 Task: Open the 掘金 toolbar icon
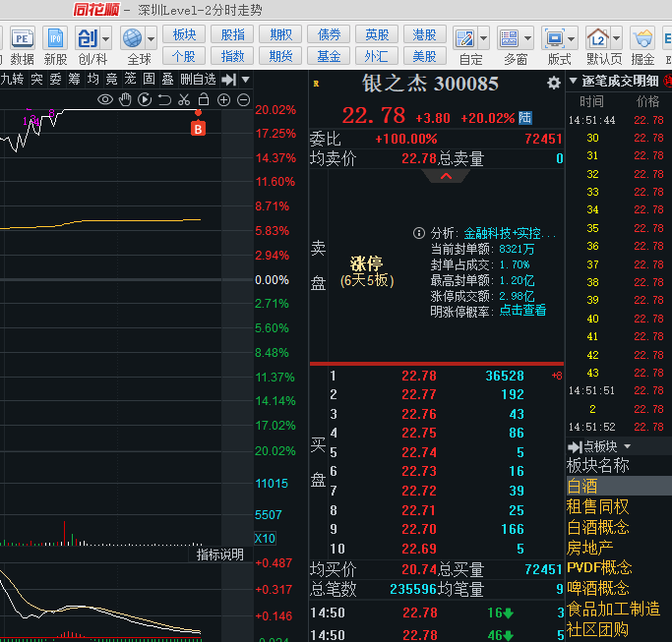point(642,45)
